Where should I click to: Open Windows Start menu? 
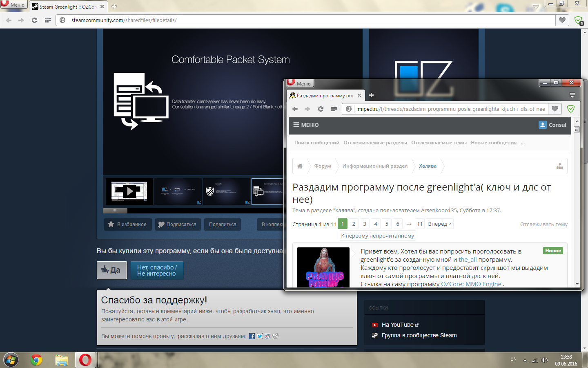[x=11, y=360]
